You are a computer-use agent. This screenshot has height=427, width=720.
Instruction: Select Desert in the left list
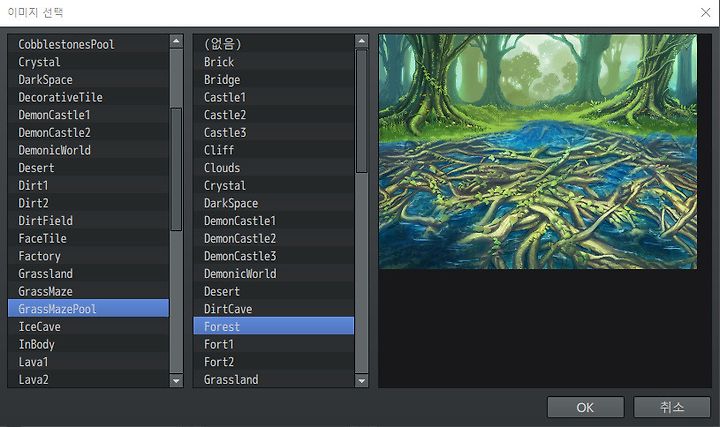coord(88,168)
